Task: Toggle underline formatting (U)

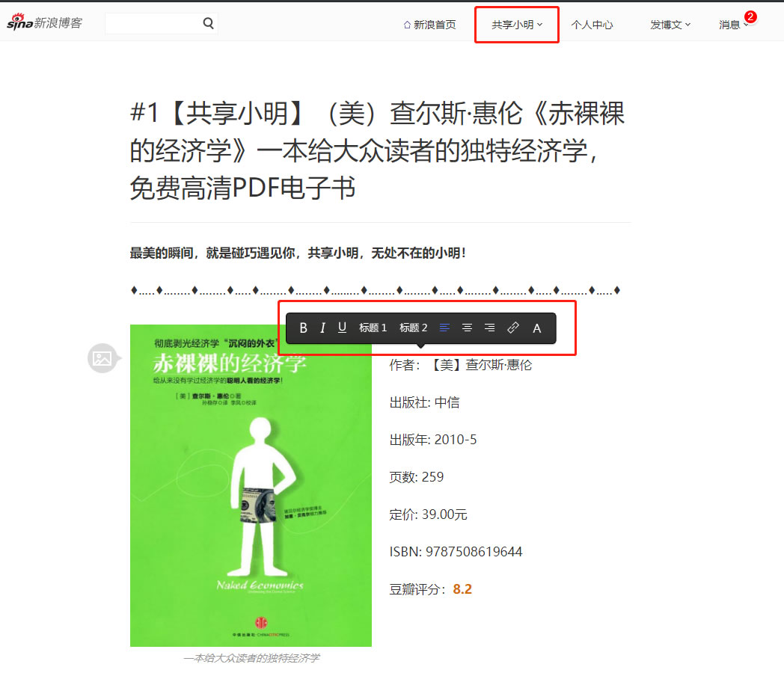Action: [x=342, y=328]
